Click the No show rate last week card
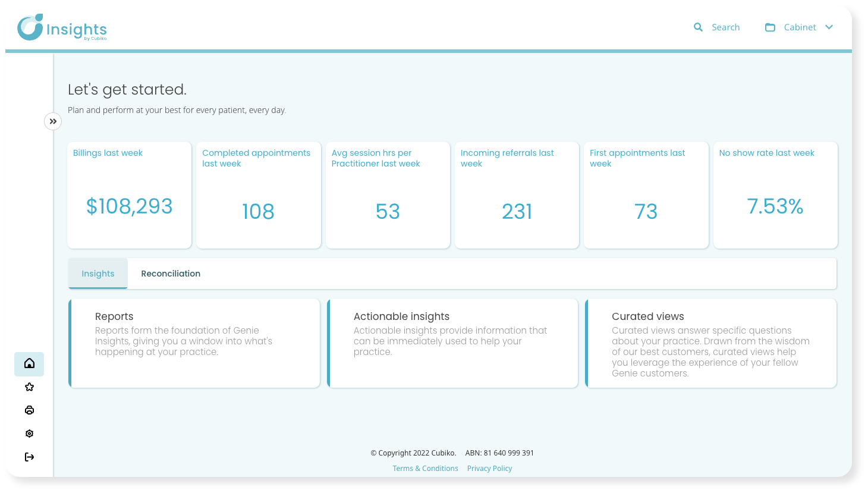Viewport: 868px width, 493px height. [x=775, y=194]
